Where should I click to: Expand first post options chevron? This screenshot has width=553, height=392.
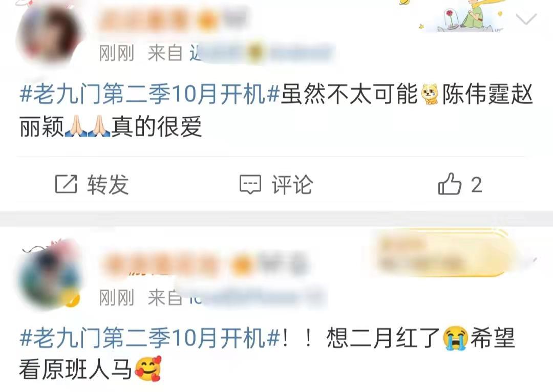pos(526,19)
